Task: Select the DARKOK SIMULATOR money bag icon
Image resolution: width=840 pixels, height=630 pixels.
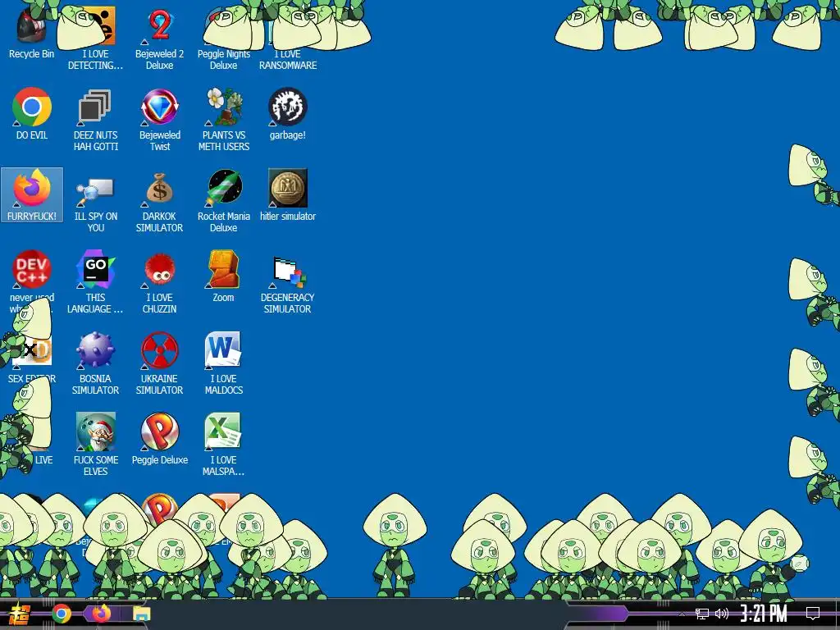Action: (x=160, y=188)
